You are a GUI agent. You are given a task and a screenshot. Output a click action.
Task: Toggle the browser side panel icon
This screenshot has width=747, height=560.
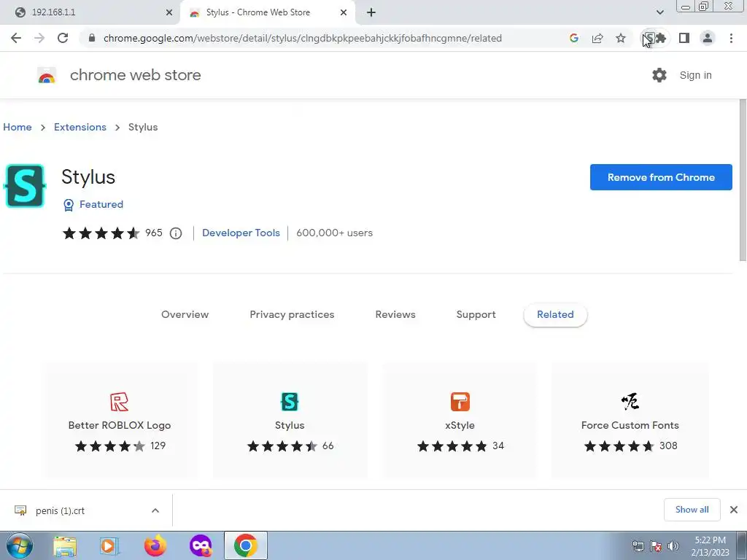tap(684, 38)
